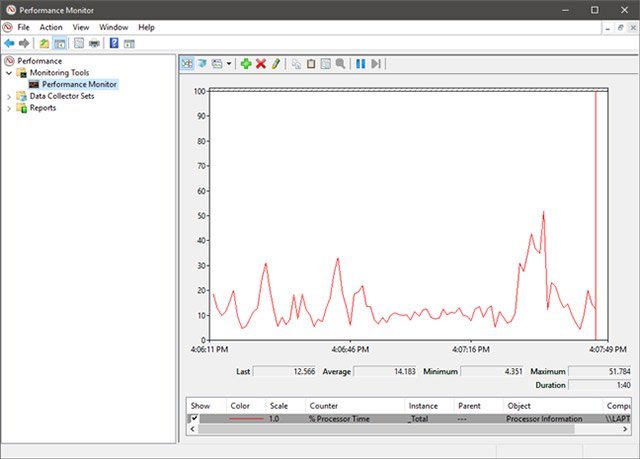The height and width of the screenshot is (459, 640).
Task: Click the Paste Counter List clipboard icon
Action: [x=311, y=63]
